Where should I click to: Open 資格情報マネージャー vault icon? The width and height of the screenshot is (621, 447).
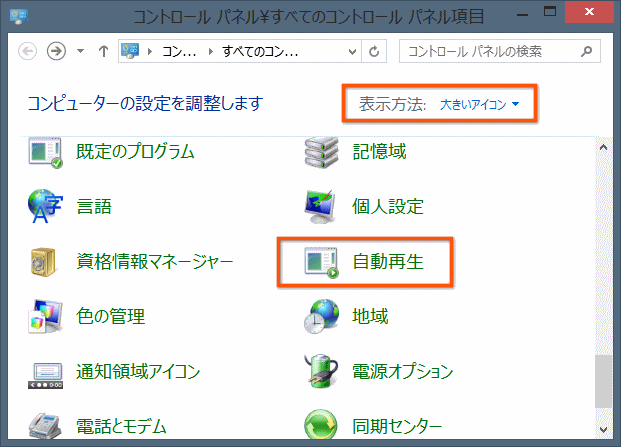[x=46, y=262]
